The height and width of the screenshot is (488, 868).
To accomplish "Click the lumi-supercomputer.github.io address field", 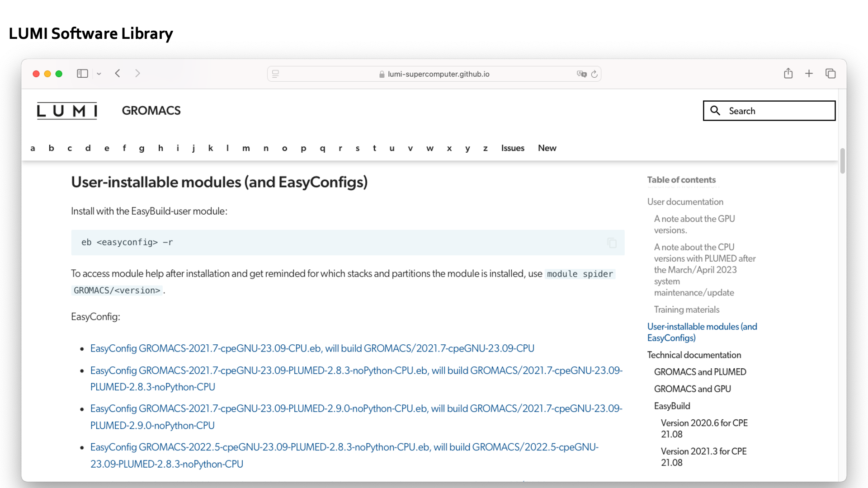I will [x=434, y=74].
